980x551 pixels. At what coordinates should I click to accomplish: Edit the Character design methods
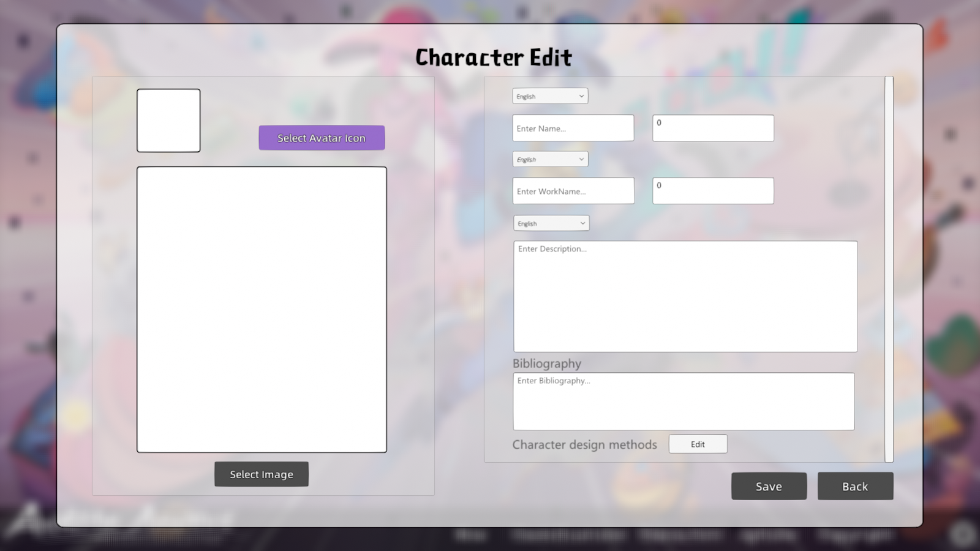[698, 444]
